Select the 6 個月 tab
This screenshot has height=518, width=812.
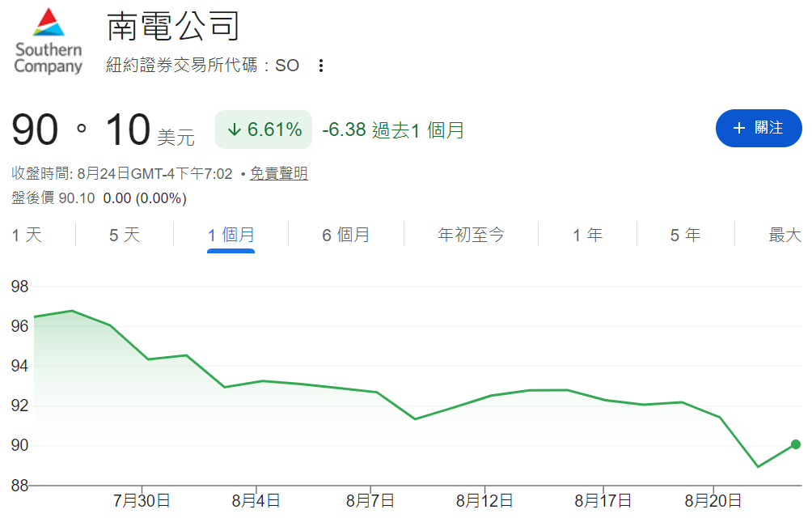pyautogui.click(x=345, y=235)
